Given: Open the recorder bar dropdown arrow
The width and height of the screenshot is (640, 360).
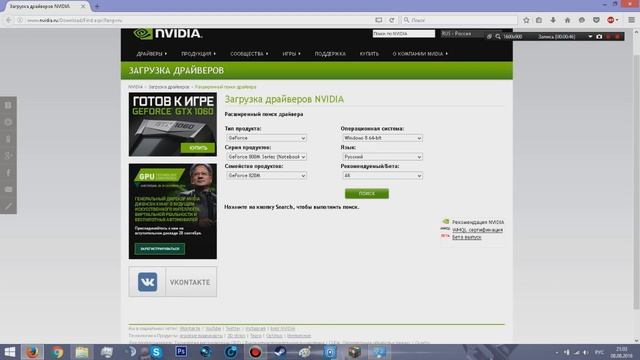Looking at the screenshot, I should click(590, 37).
